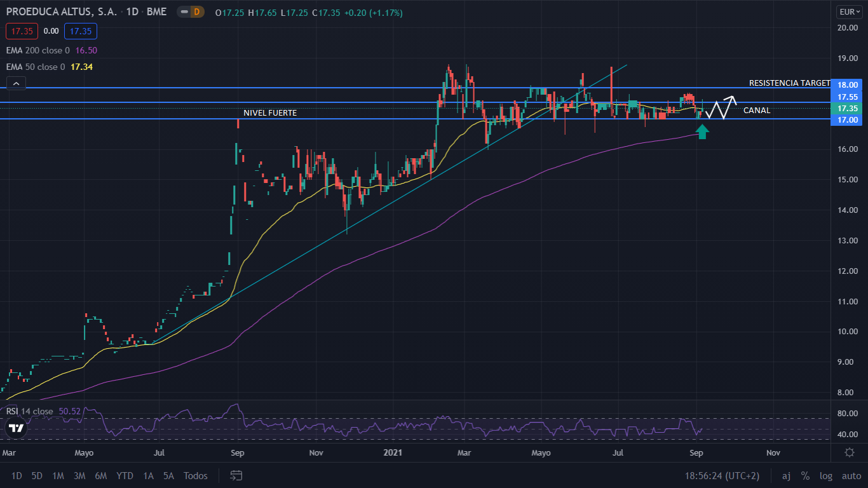Open chart settings gear icon
Viewport: 868px width, 488px height.
pos(849,452)
